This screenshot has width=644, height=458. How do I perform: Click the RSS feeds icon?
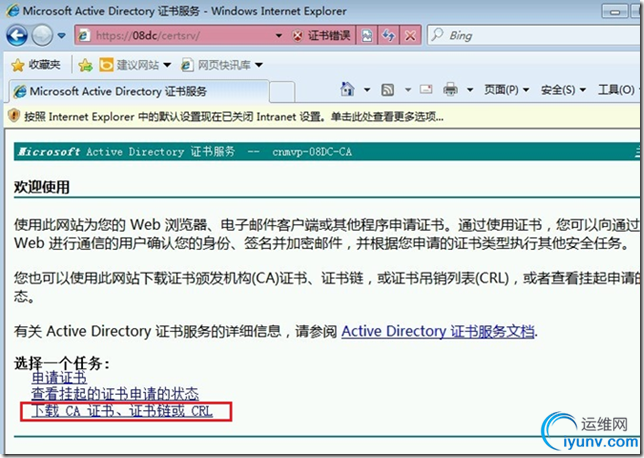tap(387, 90)
